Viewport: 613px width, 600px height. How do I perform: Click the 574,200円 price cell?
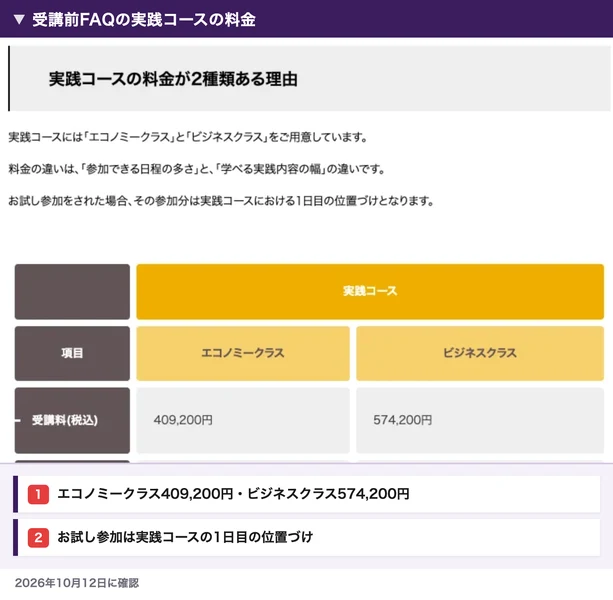click(x=480, y=420)
